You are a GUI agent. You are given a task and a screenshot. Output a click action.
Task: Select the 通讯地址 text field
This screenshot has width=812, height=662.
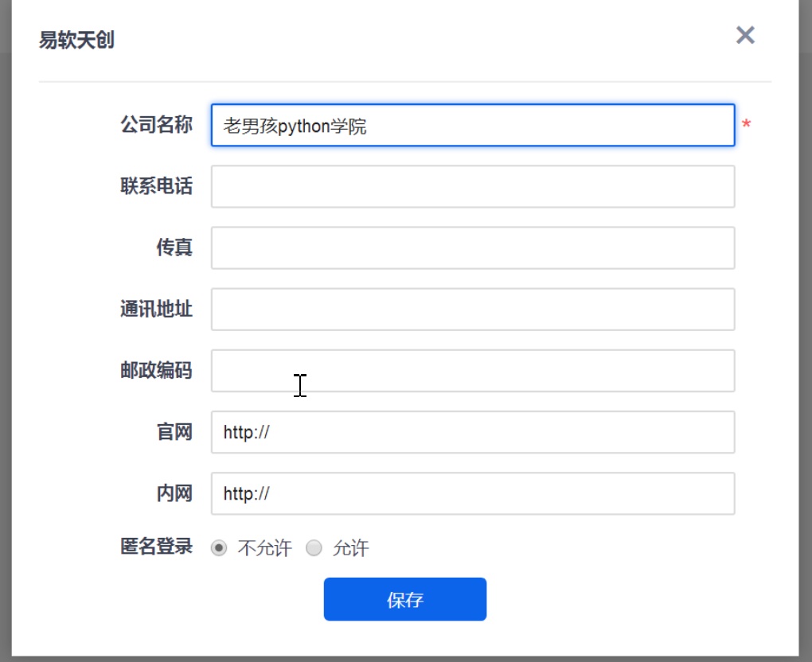tap(472, 310)
